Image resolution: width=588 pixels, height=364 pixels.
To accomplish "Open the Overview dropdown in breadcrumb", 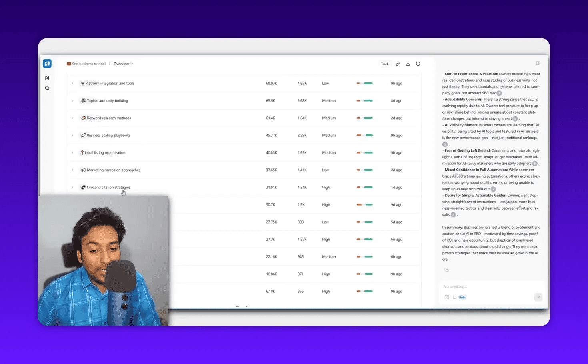I will [123, 64].
